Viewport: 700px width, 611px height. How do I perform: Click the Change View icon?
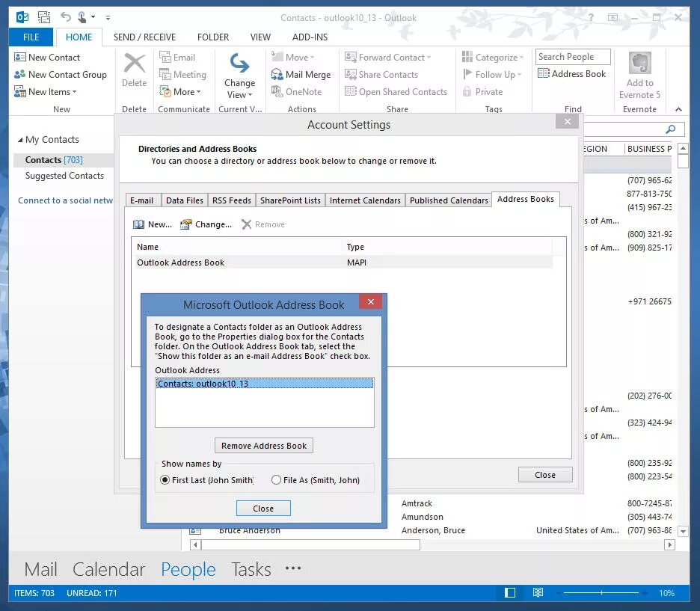pos(240,64)
